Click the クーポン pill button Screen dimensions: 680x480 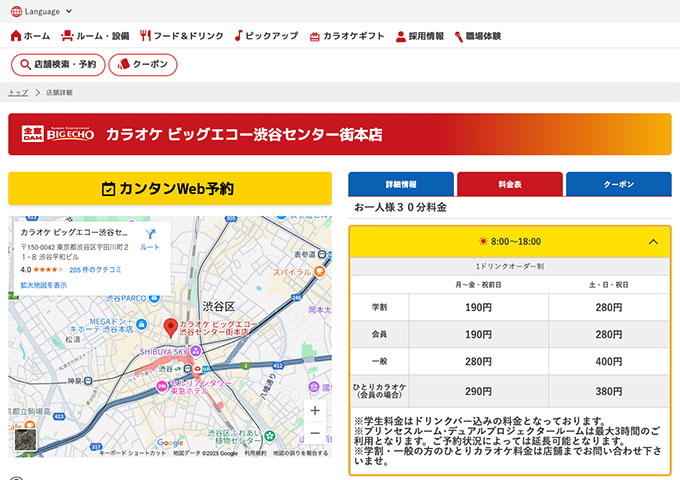tap(143, 65)
